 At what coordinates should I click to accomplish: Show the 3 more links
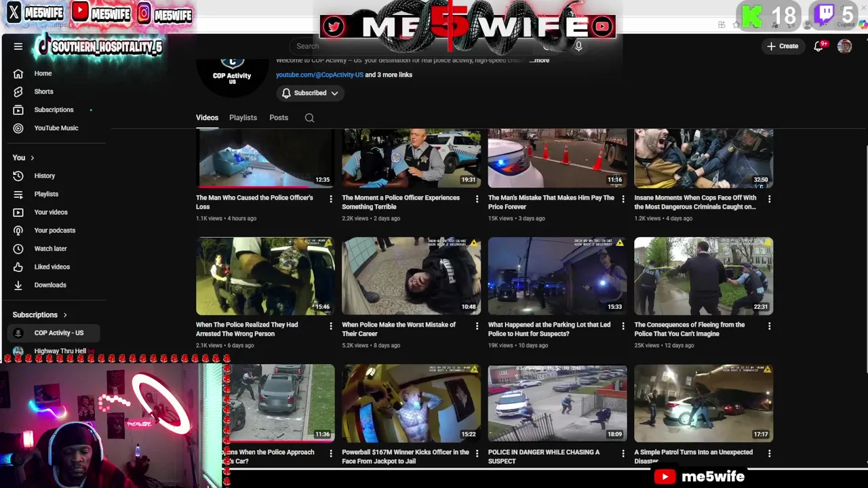point(389,75)
